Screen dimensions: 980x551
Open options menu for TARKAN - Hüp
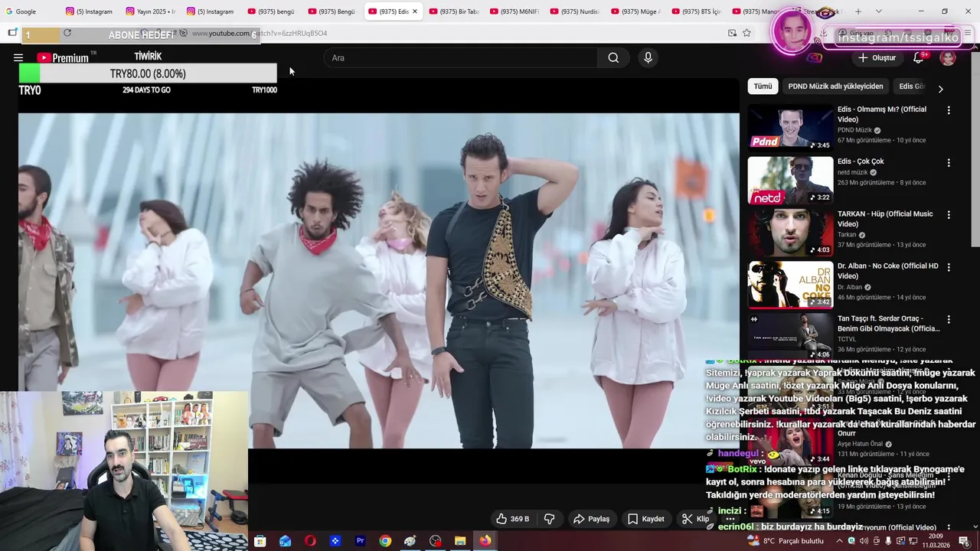tap(949, 215)
